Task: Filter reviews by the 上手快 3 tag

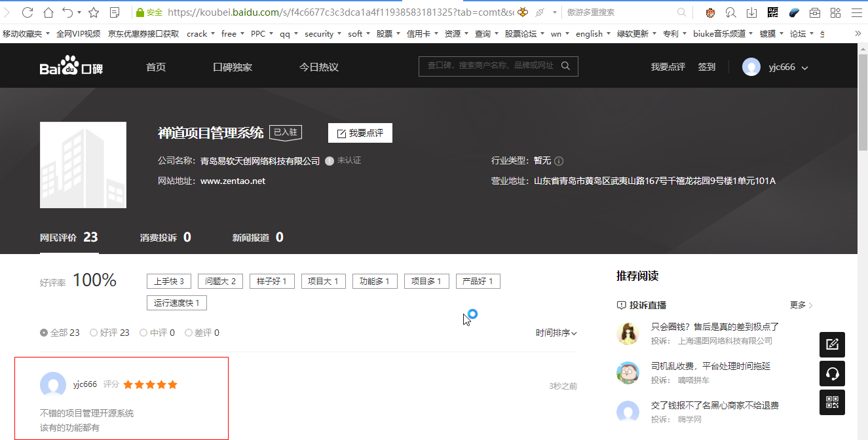Action: click(x=169, y=282)
